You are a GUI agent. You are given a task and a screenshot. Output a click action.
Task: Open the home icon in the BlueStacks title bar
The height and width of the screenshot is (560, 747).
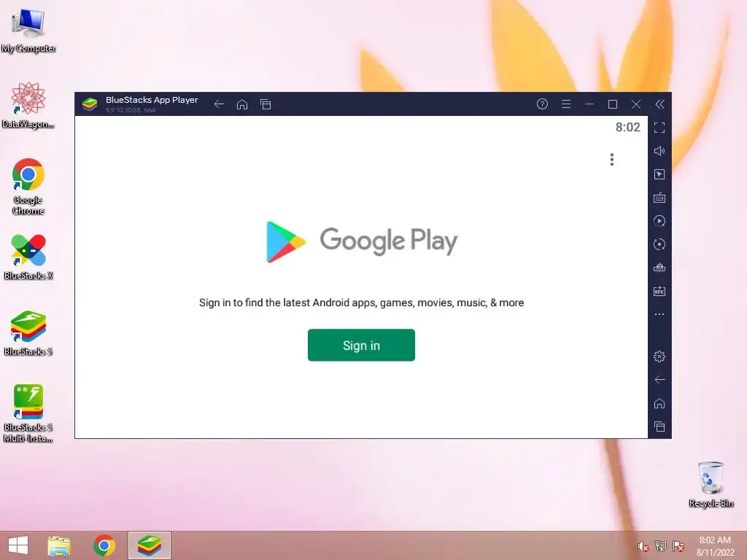tap(242, 104)
